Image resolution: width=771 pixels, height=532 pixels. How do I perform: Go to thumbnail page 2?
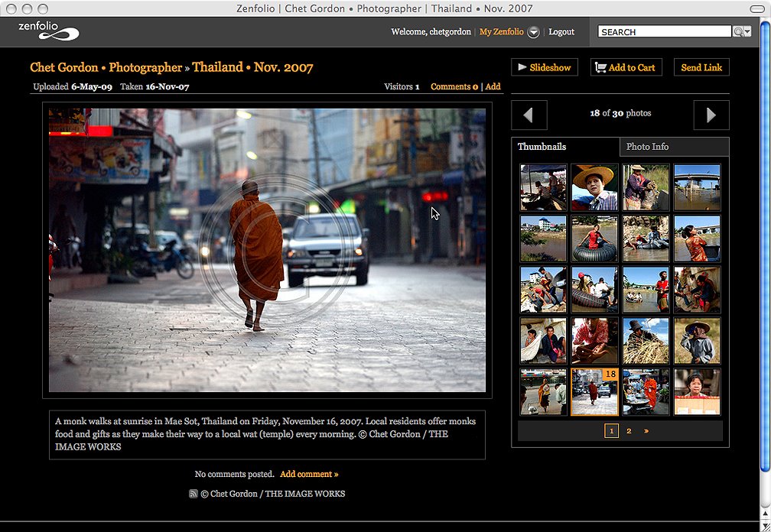[629, 431]
